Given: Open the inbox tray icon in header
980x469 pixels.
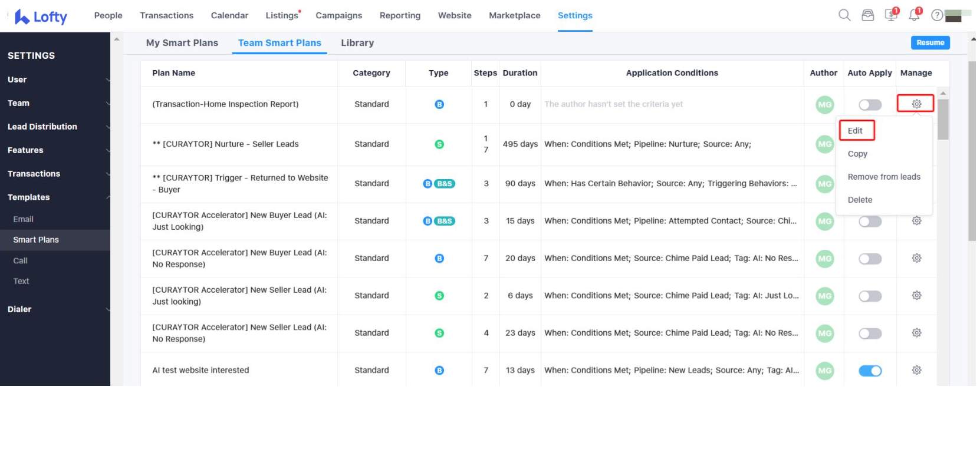Looking at the screenshot, I should pos(867,15).
